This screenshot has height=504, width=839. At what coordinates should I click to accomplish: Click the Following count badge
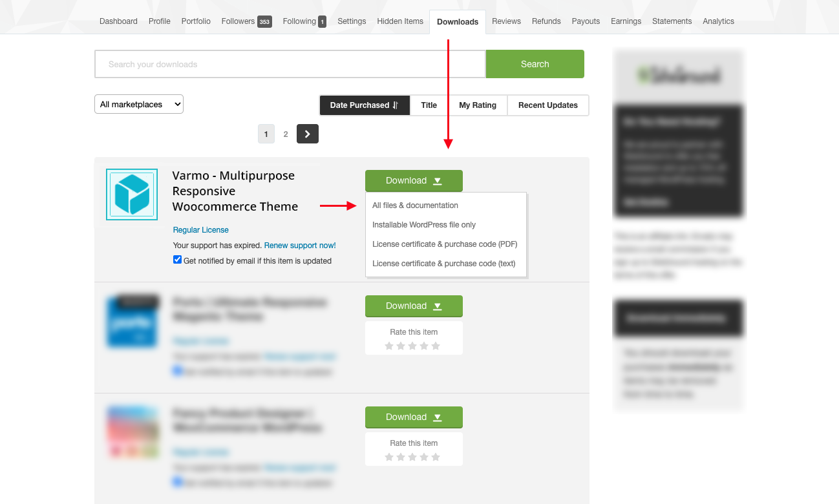322,22
